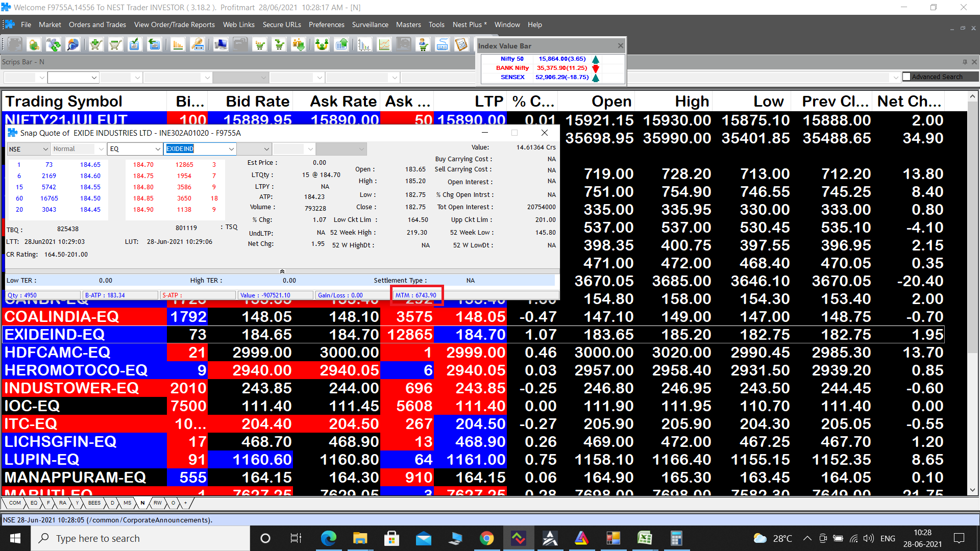980x551 pixels.
Task: Enable the Advanced Search checkbox
Action: 906,77
